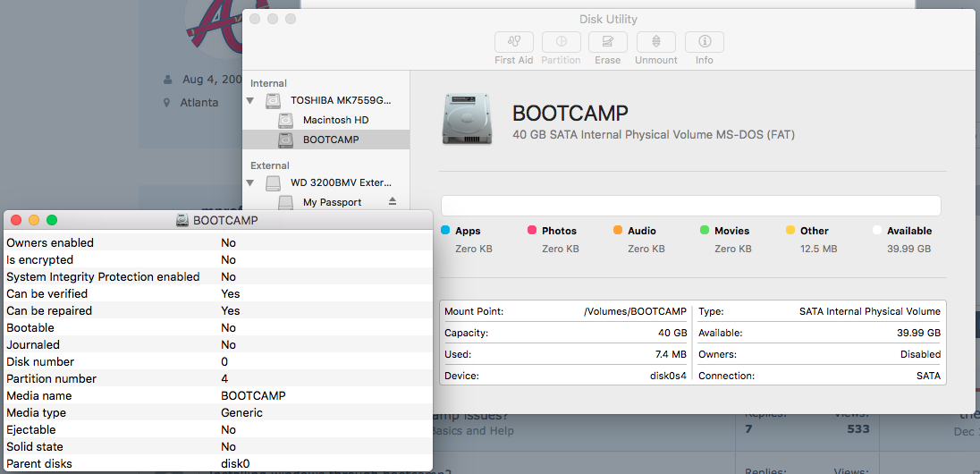Click the Mount Point /Volumes/BOOTCAMP value
This screenshot has height=474, width=980.
[636, 311]
